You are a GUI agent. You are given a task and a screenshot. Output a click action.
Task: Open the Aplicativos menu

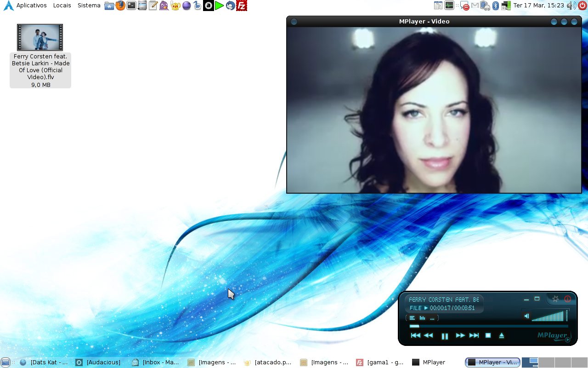coord(31,6)
